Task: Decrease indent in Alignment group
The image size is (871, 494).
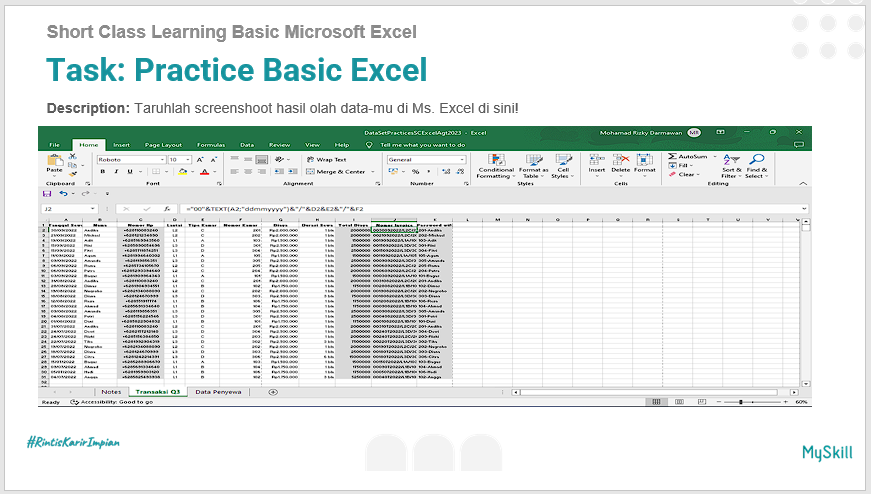Action: (279, 172)
